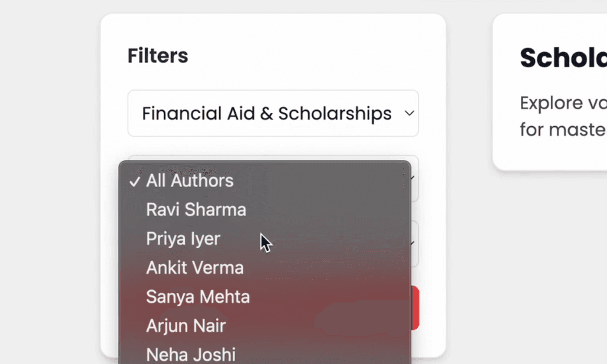Click the visible edge of the red button
Viewport: 607px width, 364px height.
(x=415, y=308)
